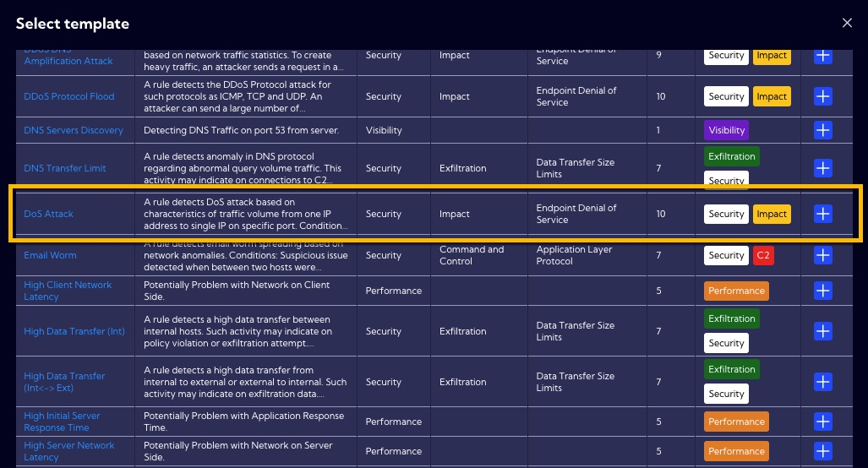Click Impact tag in DoS Attack row
This screenshot has width=868, height=468.
pos(772,214)
